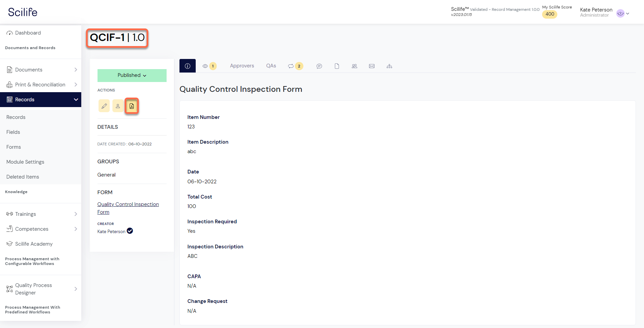Click the Scilife Academy graduation cap icon
The height and width of the screenshot is (328, 644).
[x=9, y=244]
